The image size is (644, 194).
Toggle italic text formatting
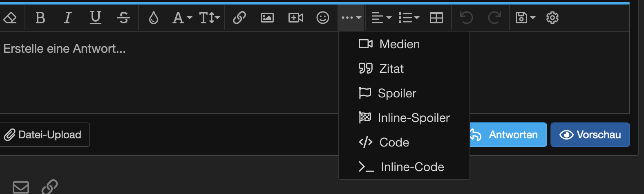68,18
